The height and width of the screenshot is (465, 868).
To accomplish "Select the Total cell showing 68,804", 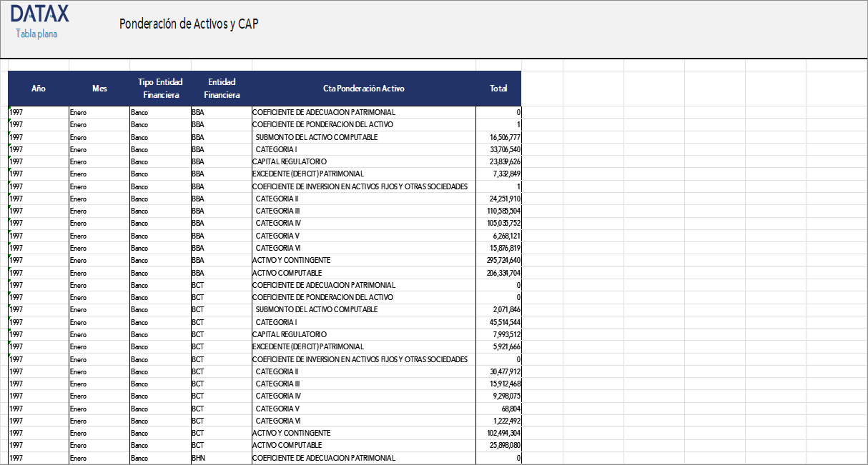I will (508, 409).
